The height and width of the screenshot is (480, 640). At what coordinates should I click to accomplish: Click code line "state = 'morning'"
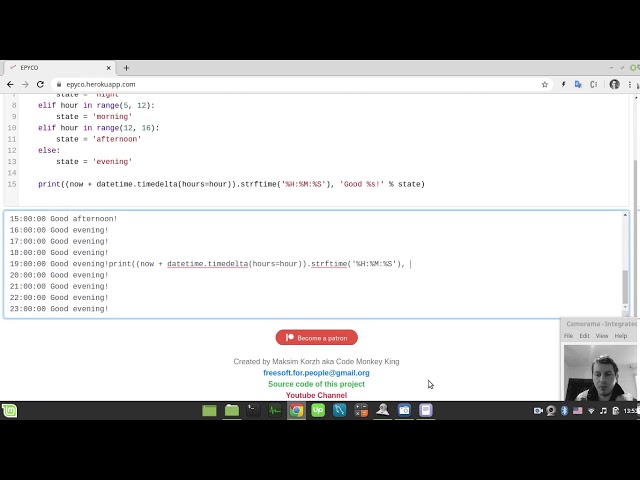coord(94,117)
